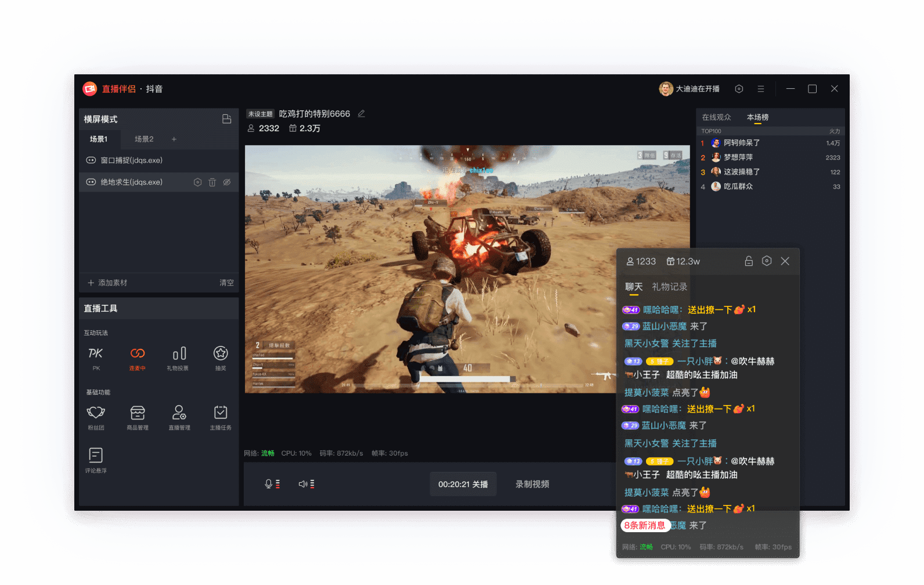This screenshot has height=585, width=924.
Task: Click the 2332 viewer count
Action: [264, 128]
